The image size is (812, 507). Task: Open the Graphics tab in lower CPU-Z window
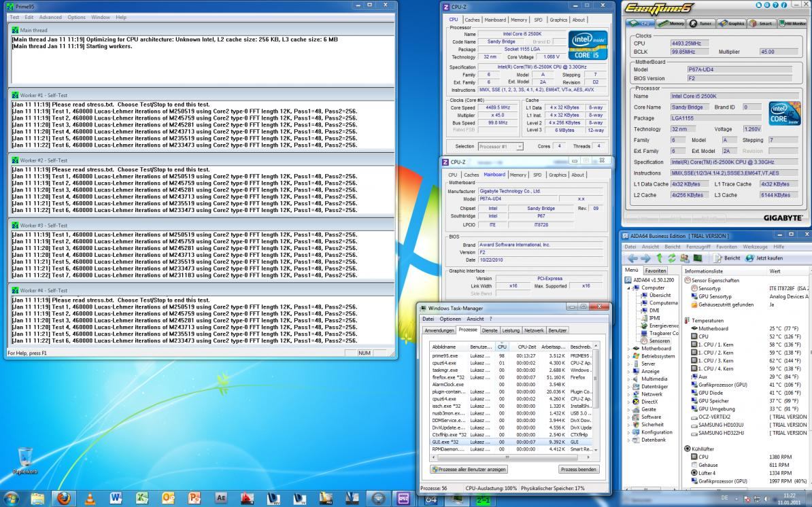pyautogui.click(x=557, y=175)
